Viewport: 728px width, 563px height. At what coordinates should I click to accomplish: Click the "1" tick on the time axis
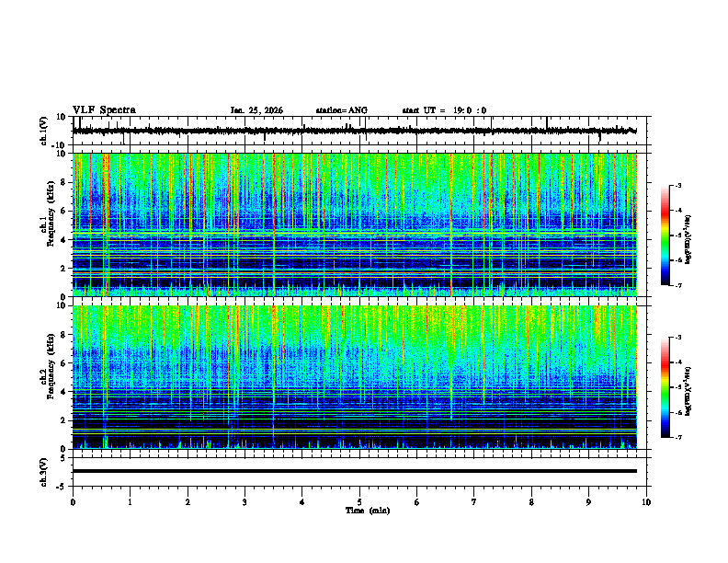130,502
